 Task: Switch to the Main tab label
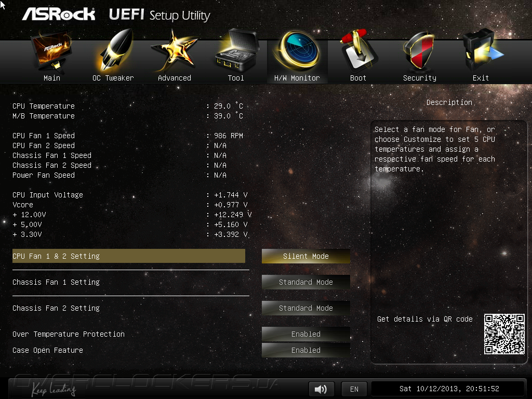(52, 78)
